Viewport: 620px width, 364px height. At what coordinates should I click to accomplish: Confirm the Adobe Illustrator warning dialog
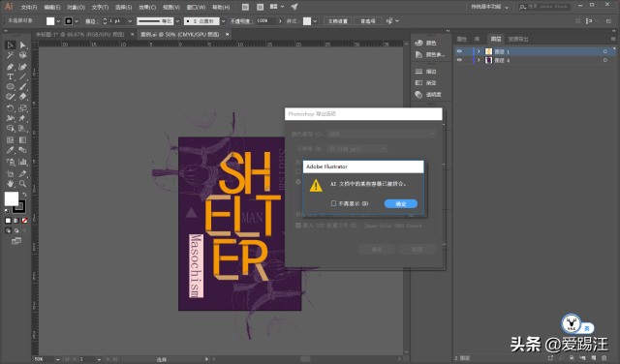[400, 203]
